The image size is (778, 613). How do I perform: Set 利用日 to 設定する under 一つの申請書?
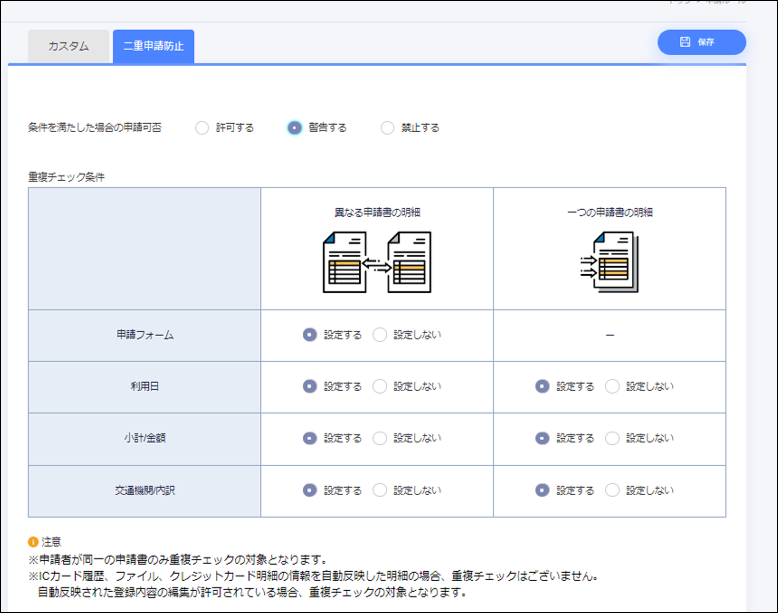pyautogui.click(x=542, y=387)
